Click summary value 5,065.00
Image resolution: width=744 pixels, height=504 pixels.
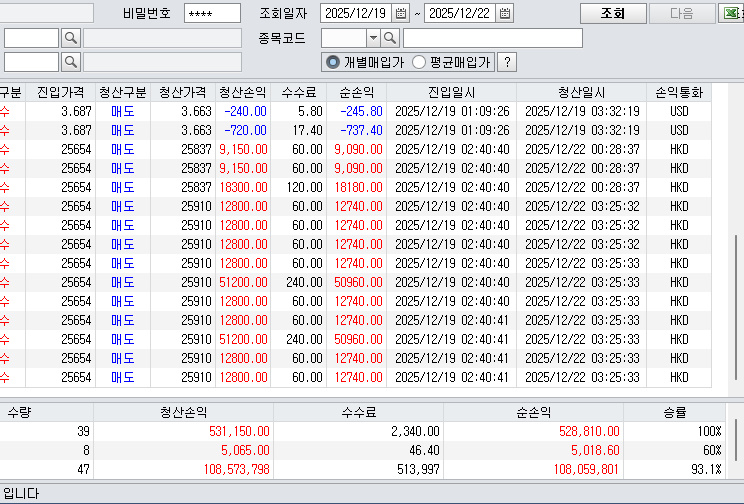point(184,450)
